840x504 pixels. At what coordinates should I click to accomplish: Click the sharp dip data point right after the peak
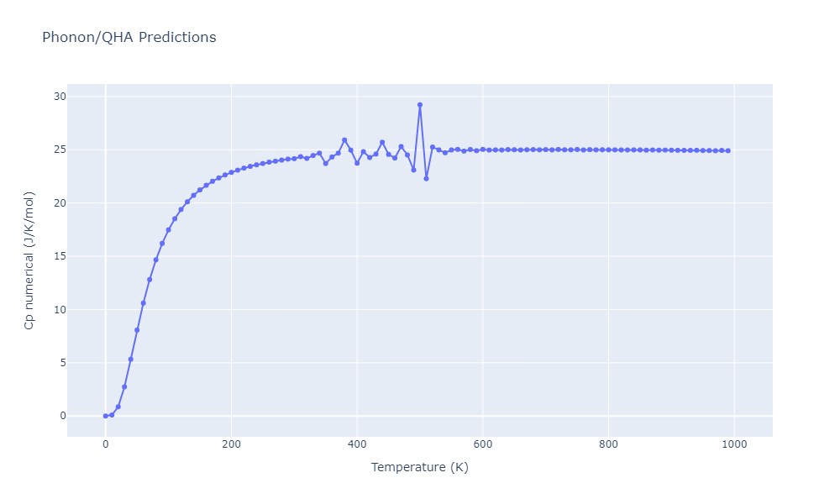(x=426, y=179)
